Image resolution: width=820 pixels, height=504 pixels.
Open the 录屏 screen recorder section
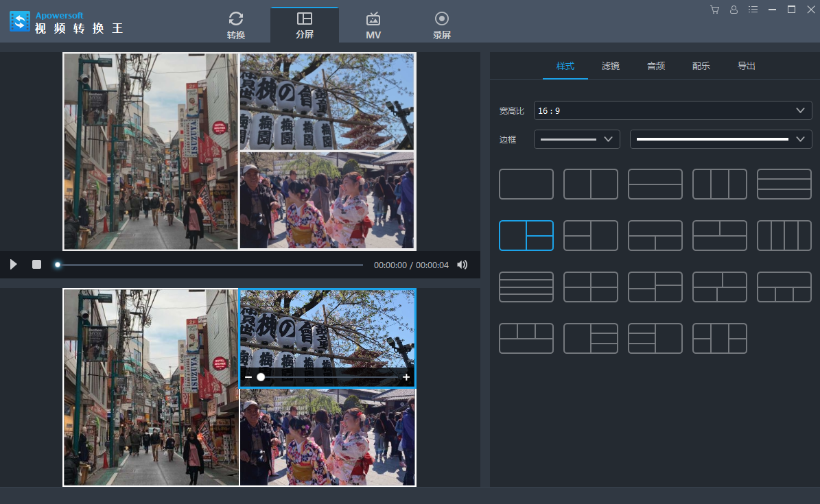[442, 25]
